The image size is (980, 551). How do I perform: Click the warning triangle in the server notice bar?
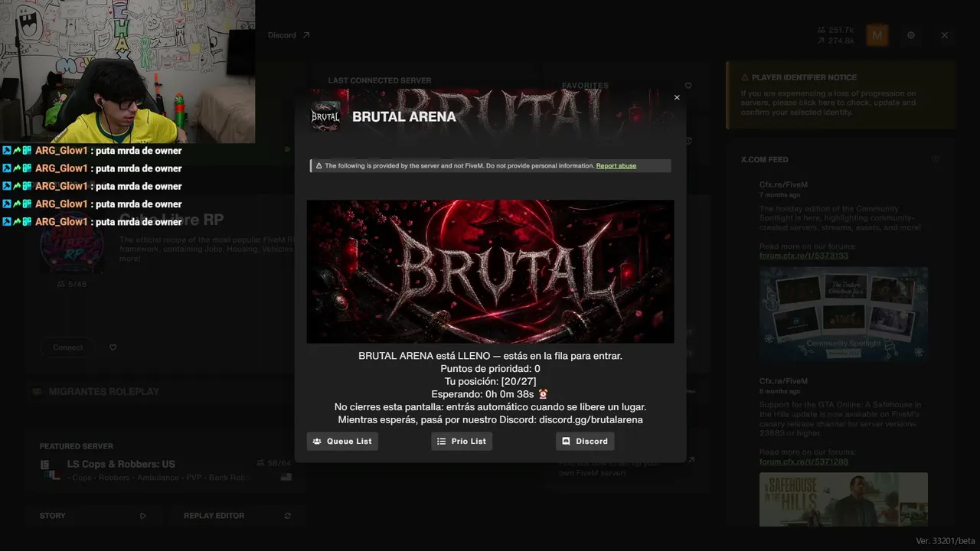(318, 166)
